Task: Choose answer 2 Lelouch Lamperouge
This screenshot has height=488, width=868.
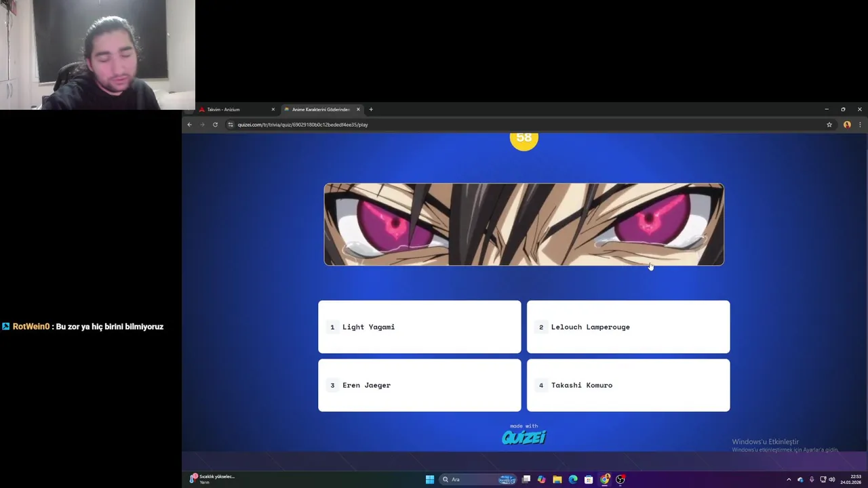Action: click(629, 327)
